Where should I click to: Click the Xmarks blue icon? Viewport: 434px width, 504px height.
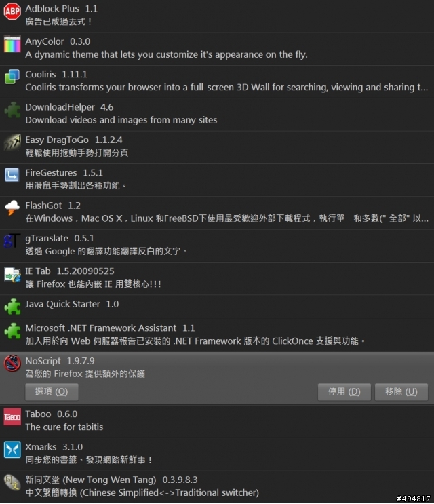point(12,450)
